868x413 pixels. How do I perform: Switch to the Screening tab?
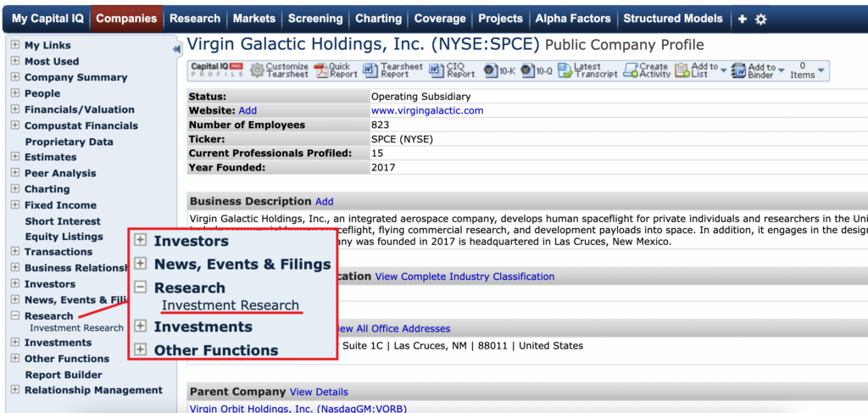(x=314, y=18)
